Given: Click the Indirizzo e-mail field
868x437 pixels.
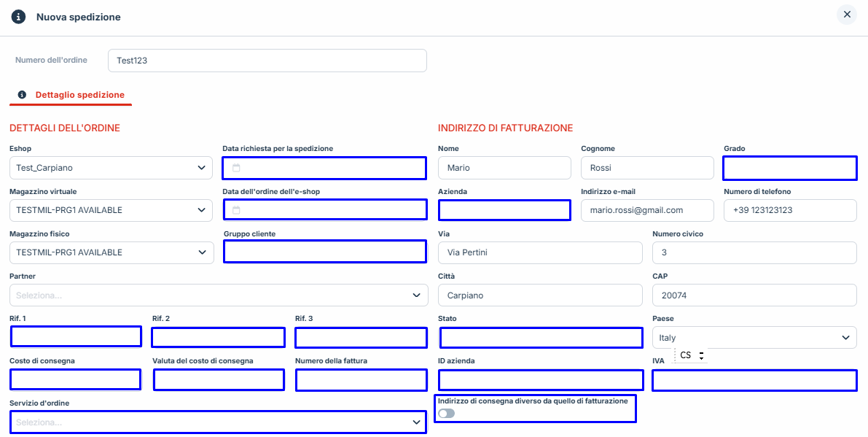Looking at the screenshot, I should [x=646, y=210].
